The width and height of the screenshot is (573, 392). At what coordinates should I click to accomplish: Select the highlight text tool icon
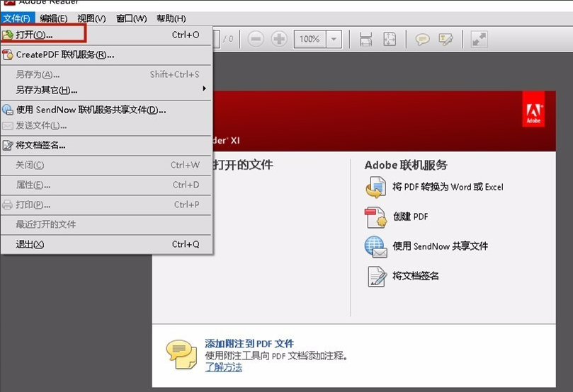[446, 39]
